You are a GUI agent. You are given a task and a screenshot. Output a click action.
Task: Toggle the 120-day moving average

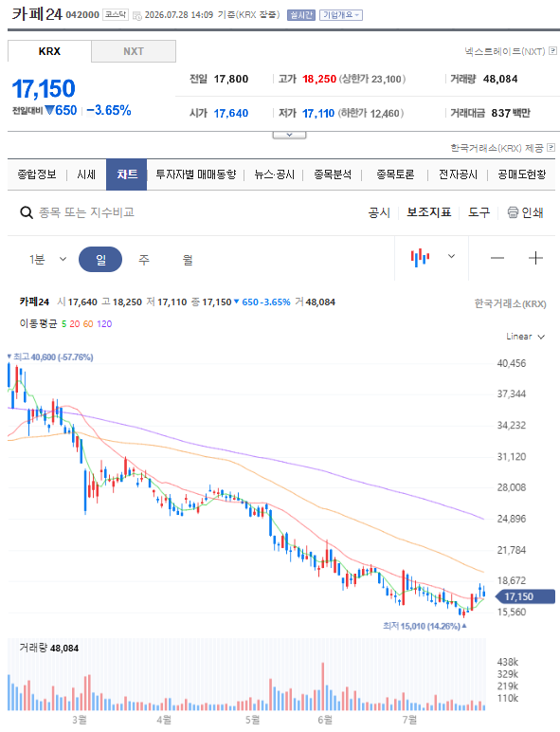click(x=104, y=324)
